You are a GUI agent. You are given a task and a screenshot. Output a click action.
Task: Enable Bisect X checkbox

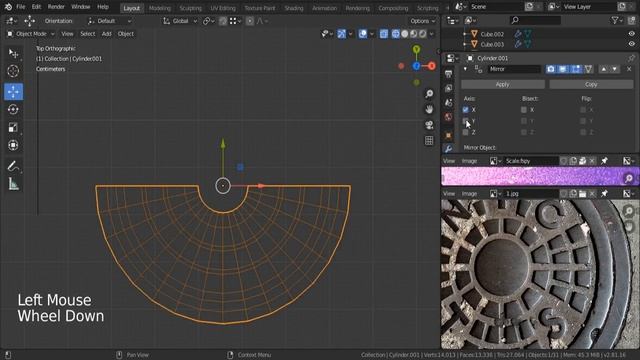pos(524,110)
